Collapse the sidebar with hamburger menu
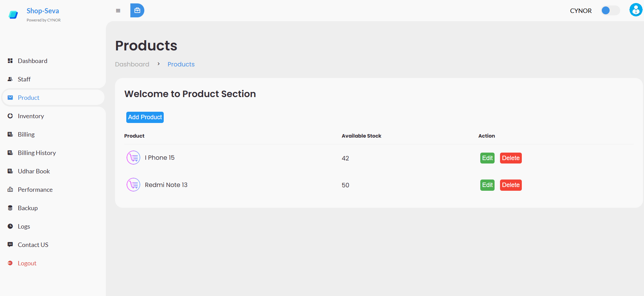The image size is (644, 296). click(x=118, y=11)
